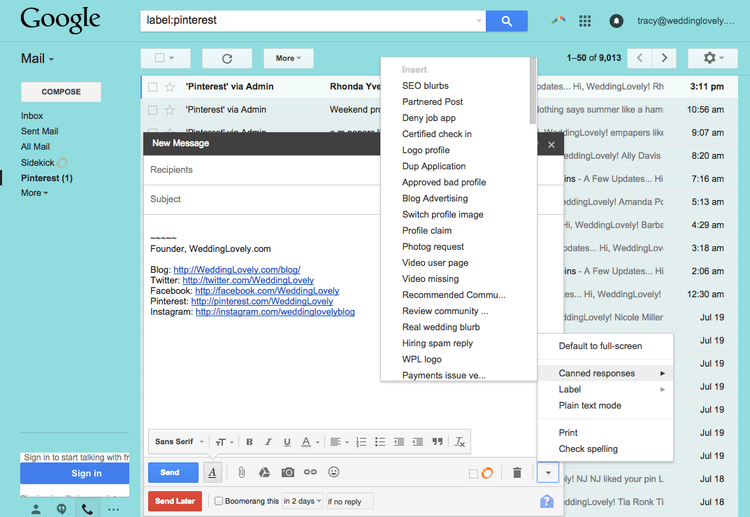
Task: Click the COMPOSE button
Action: (61, 92)
